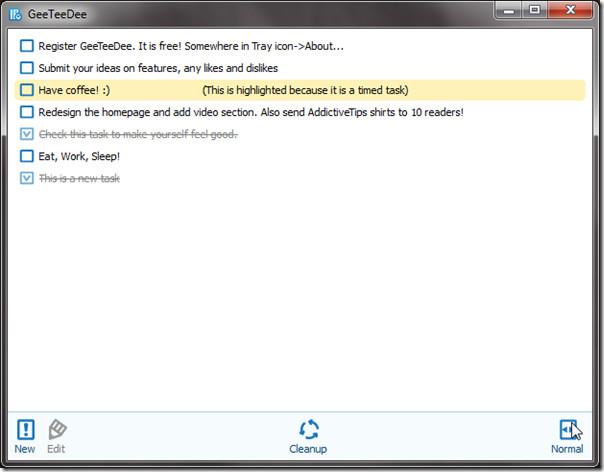604x472 pixels.
Task: Check the Have coffee task checkbox
Action: tap(27, 90)
